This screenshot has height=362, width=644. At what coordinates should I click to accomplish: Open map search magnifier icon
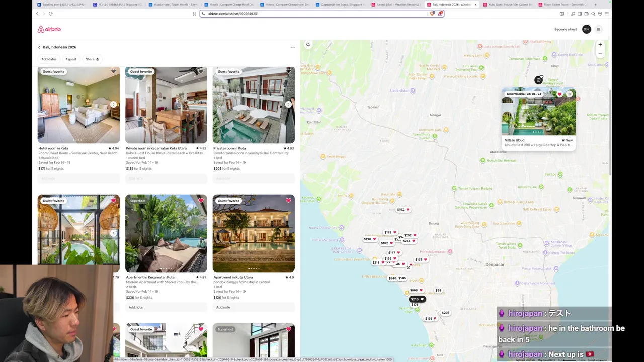(x=308, y=45)
